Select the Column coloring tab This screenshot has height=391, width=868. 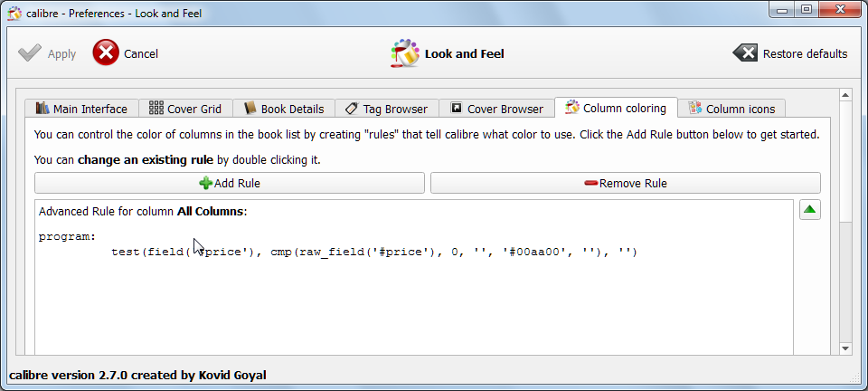(x=616, y=108)
